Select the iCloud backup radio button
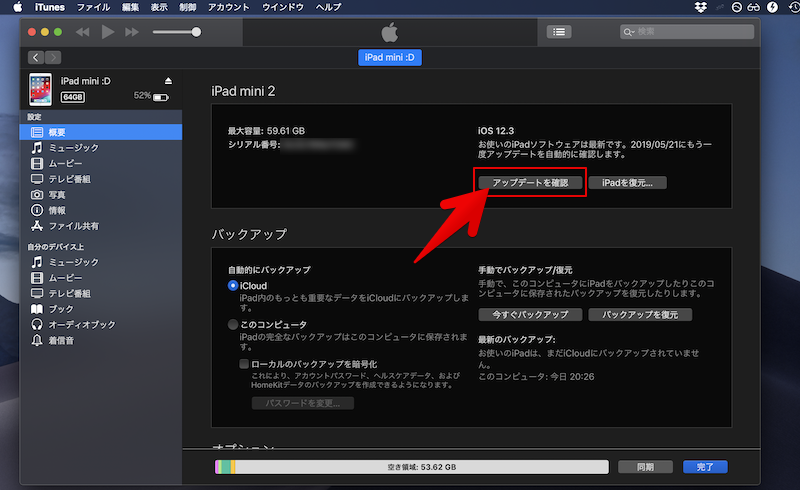The image size is (800, 490). click(x=234, y=286)
